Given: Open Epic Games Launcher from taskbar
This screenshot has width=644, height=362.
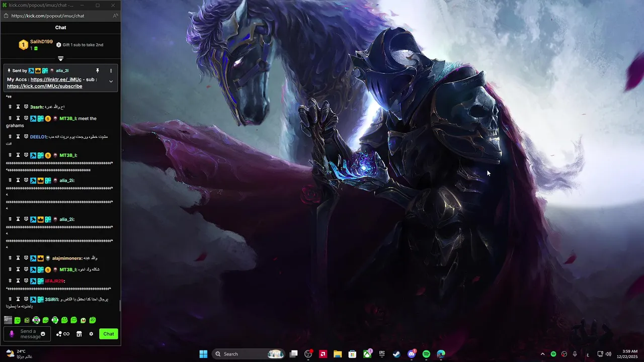Looking at the screenshot, I should click(x=382, y=354).
